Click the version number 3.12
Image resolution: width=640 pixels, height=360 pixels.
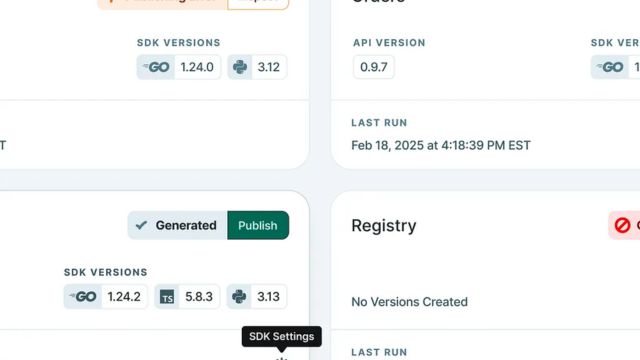[x=269, y=67]
